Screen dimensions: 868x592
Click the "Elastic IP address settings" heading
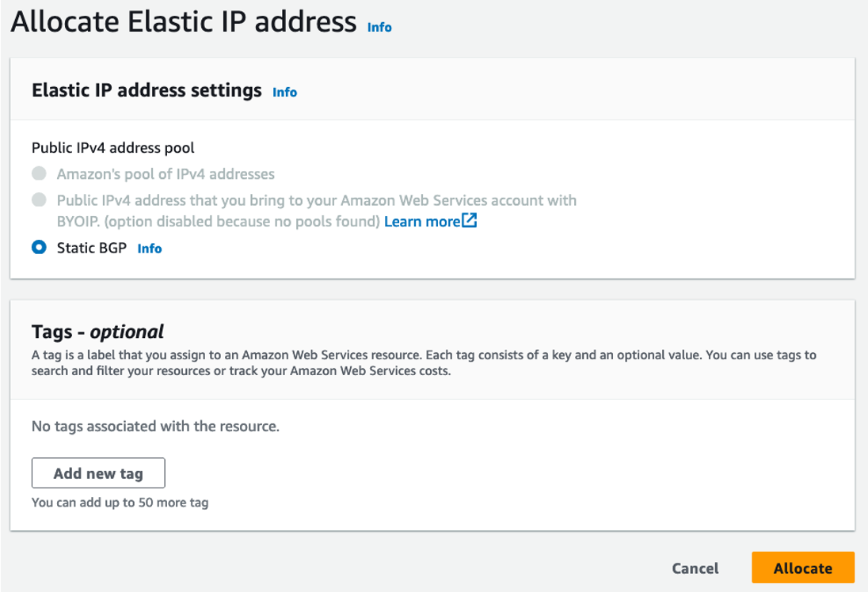click(x=147, y=90)
